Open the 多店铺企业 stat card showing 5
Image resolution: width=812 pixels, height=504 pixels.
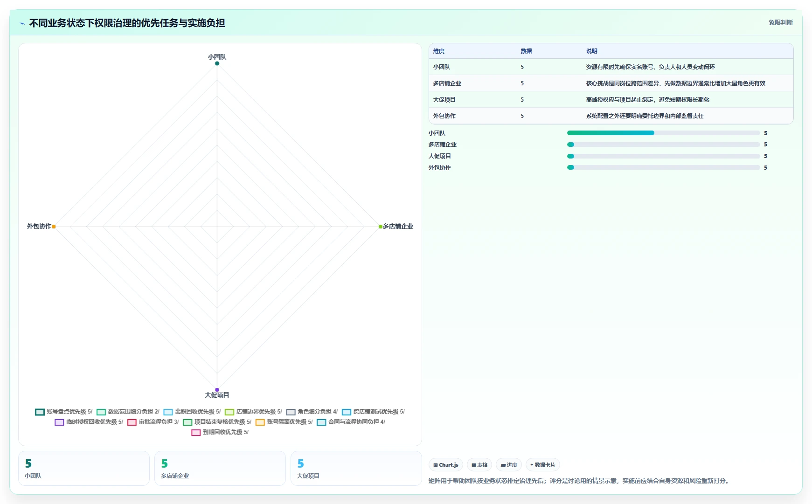click(x=220, y=468)
